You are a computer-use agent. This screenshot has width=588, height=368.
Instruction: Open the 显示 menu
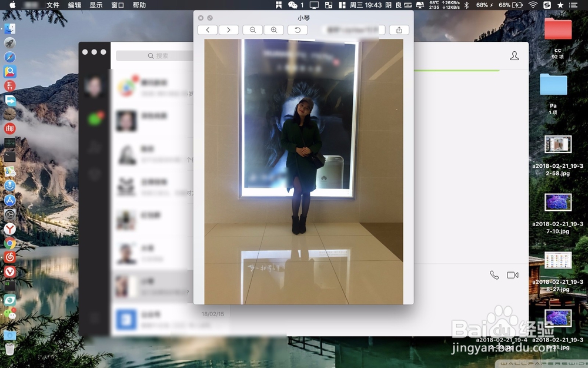point(96,5)
